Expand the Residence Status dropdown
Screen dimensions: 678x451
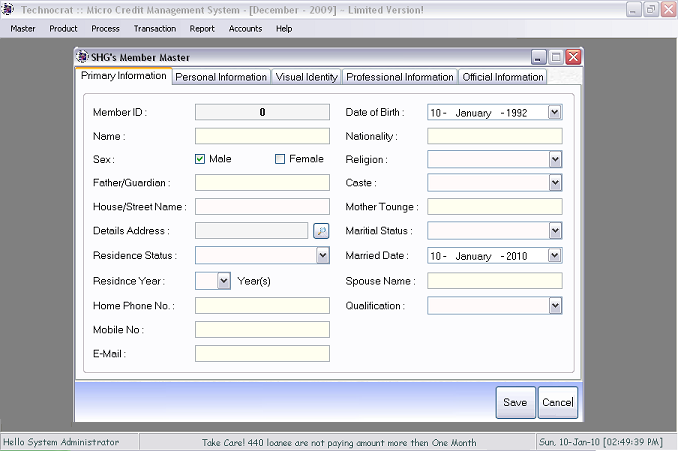tap(323, 256)
